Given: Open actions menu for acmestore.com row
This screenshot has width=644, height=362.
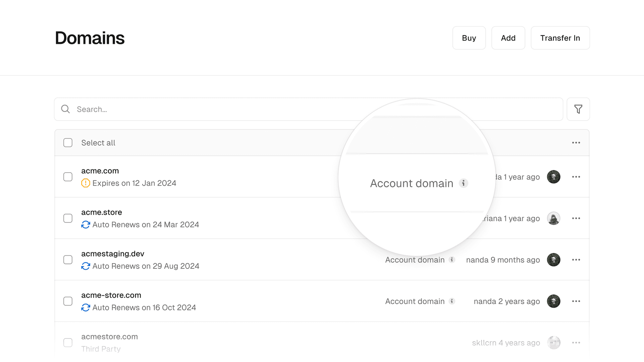Looking at the screenshot, I should (576, 343).
